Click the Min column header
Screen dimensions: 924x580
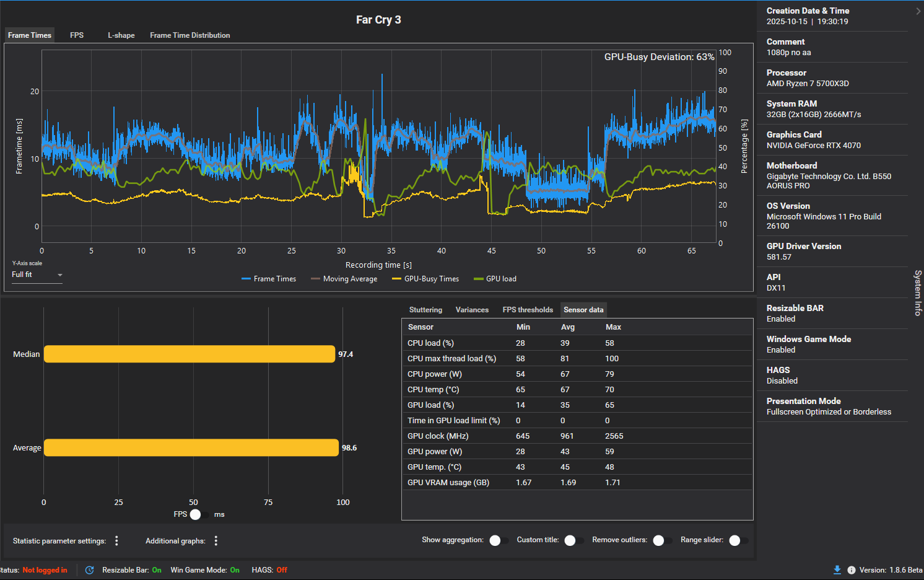click(523, 327)
